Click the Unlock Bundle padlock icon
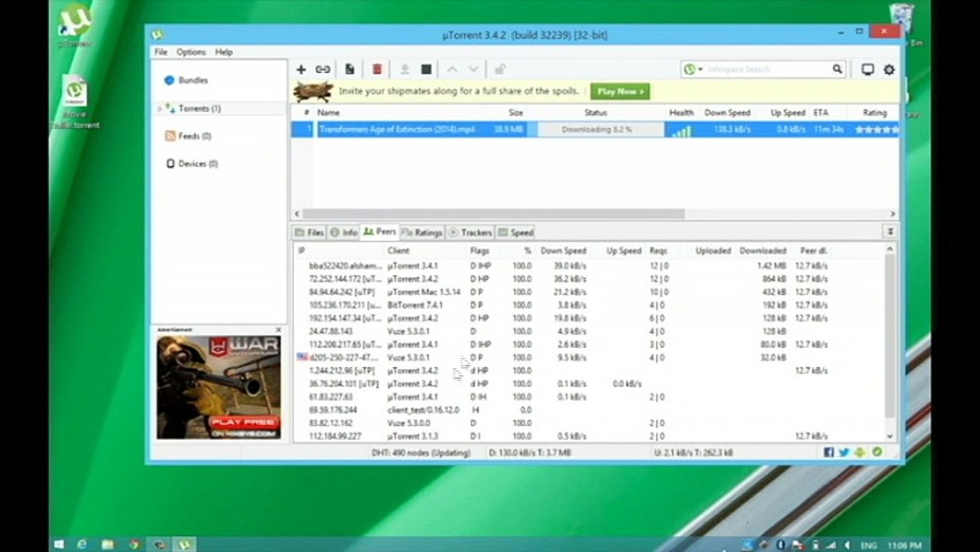Screen dimensions: 980x552 click(x=500, y=70)
